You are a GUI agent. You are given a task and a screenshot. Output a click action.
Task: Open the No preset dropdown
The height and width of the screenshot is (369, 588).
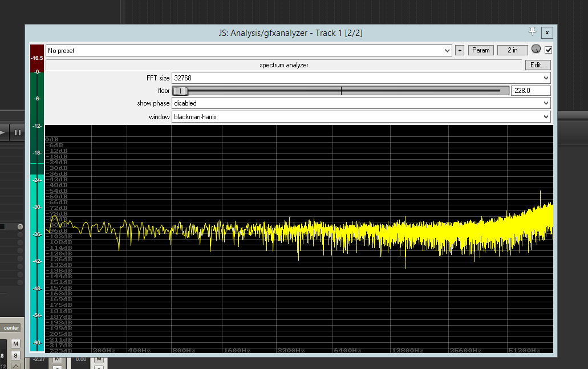click(249, 51)
